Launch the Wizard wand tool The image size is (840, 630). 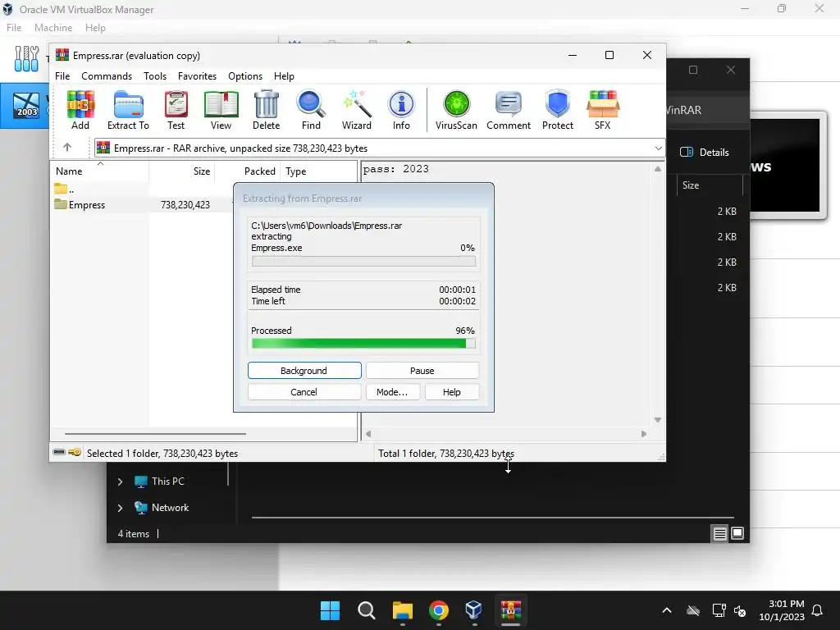(x=357, y=110)
